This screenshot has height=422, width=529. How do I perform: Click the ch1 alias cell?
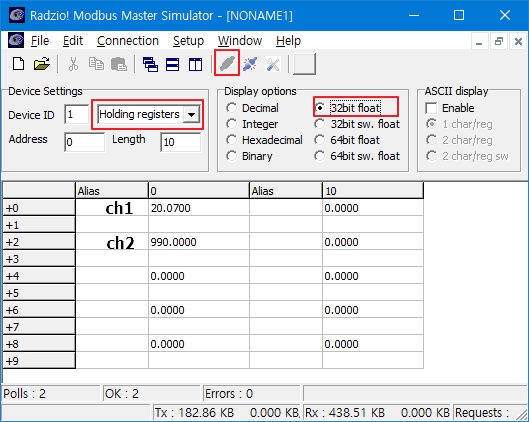click(x=112, y=208)
